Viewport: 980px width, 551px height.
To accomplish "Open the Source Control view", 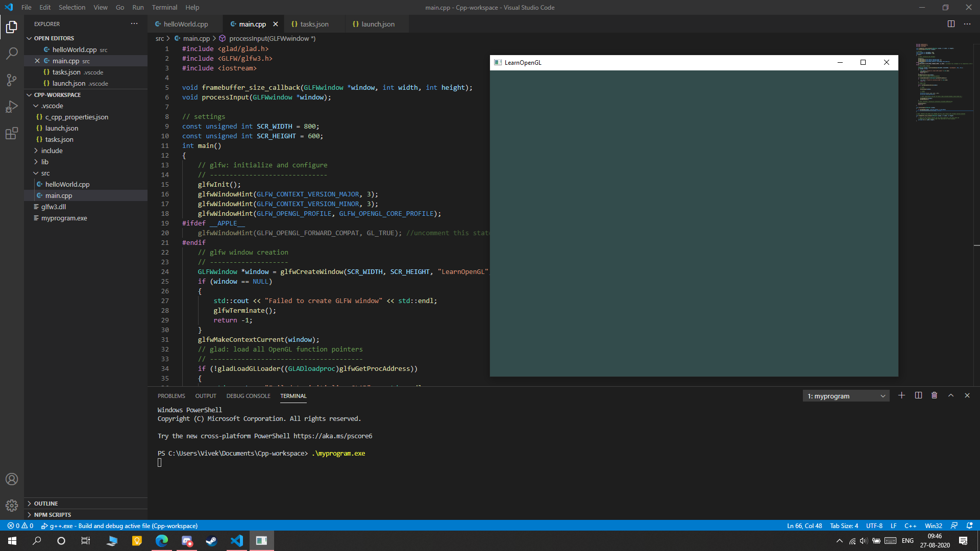I will (12, 80).
